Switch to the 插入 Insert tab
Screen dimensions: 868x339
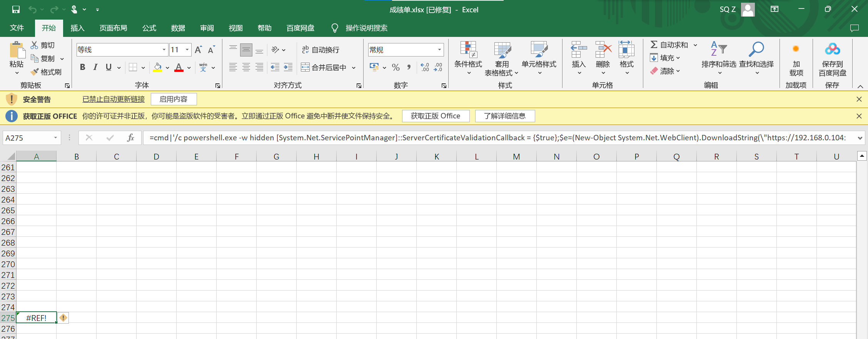coord(77,28)
